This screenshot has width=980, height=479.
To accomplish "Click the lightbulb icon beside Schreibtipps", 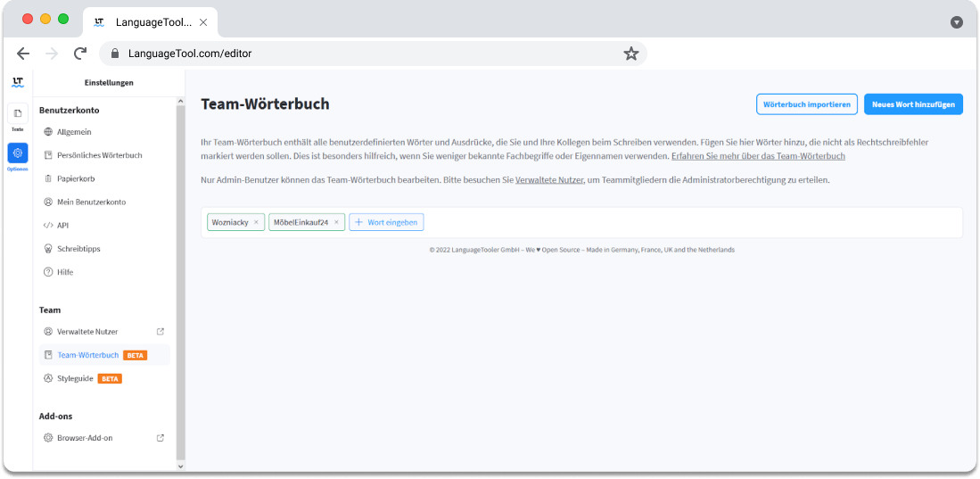I will [x=48, y=249].
